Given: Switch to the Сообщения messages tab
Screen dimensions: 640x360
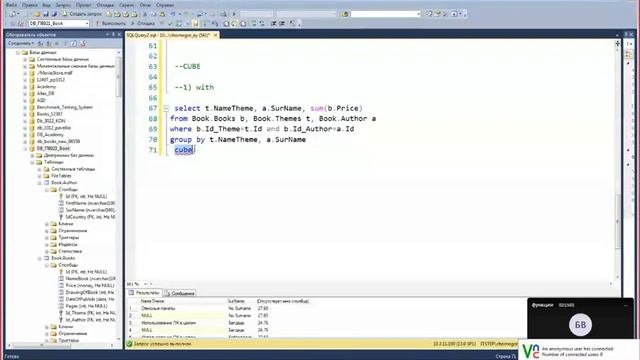Looking at the screenshot, I should [x=180, y=293].
